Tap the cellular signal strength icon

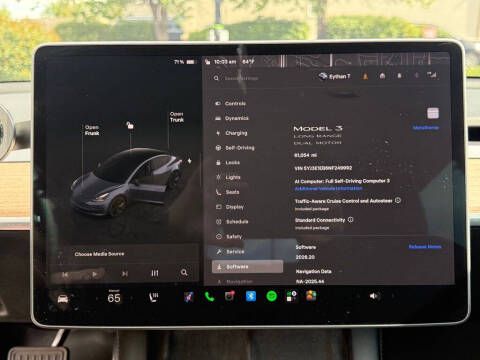[432, 75]
